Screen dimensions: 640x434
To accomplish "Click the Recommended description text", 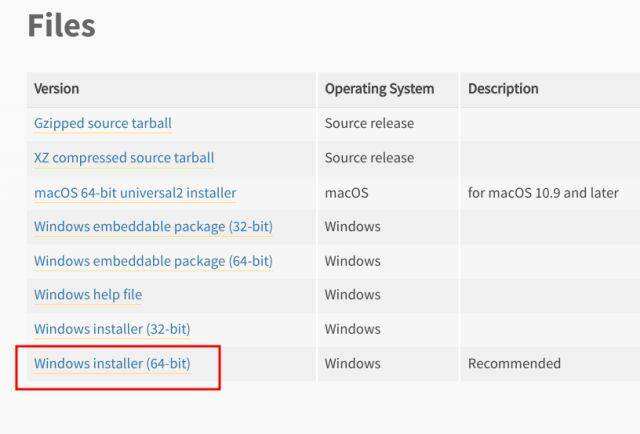I will click(x=514, y=364).
